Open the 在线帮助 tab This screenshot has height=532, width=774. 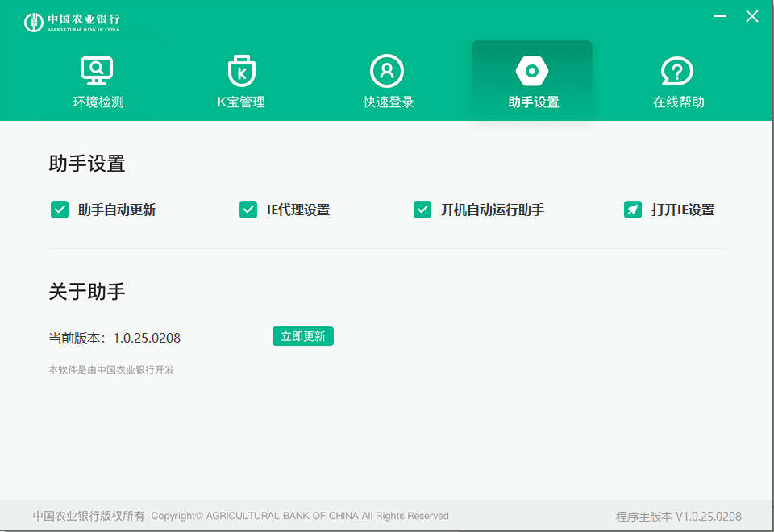point(676,81)
